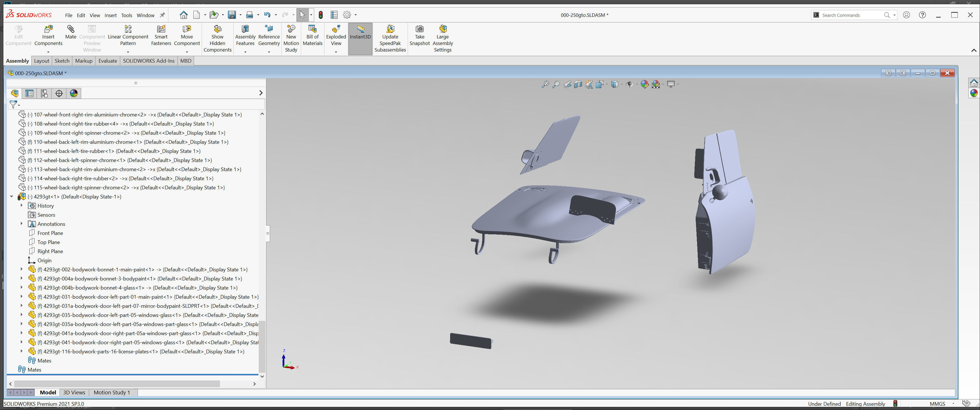Switch to the Evaluate tab

[x=108, y=61]
